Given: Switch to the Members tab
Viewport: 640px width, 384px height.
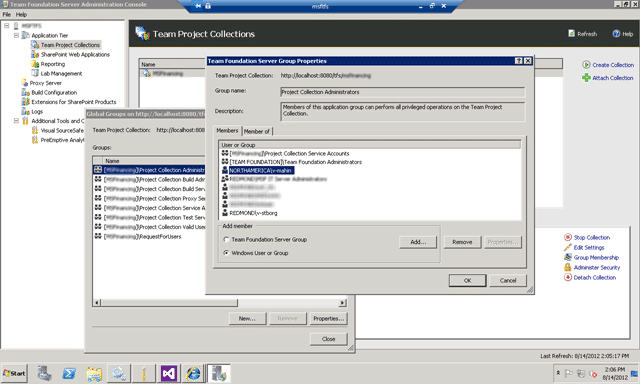Looking at the screenshot, I should pos(227,131).
